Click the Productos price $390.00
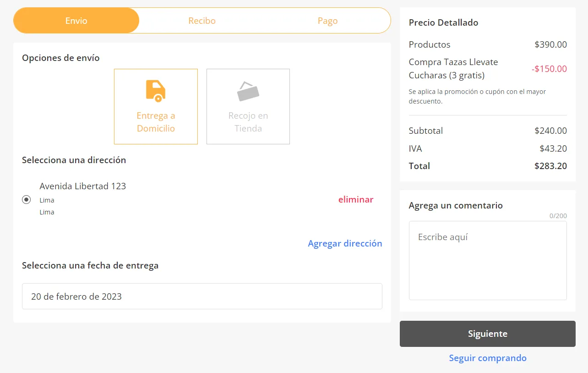 point(550,44)
